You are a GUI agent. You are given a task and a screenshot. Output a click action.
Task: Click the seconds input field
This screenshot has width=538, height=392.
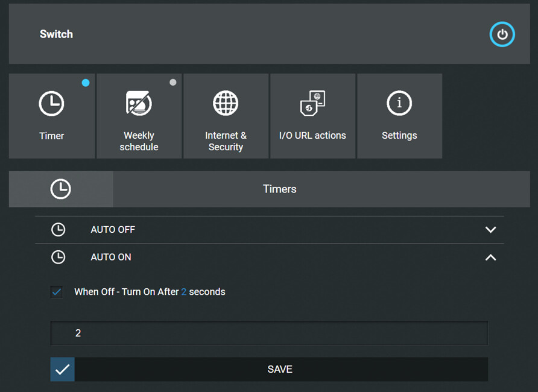click(x=269, y=333)
